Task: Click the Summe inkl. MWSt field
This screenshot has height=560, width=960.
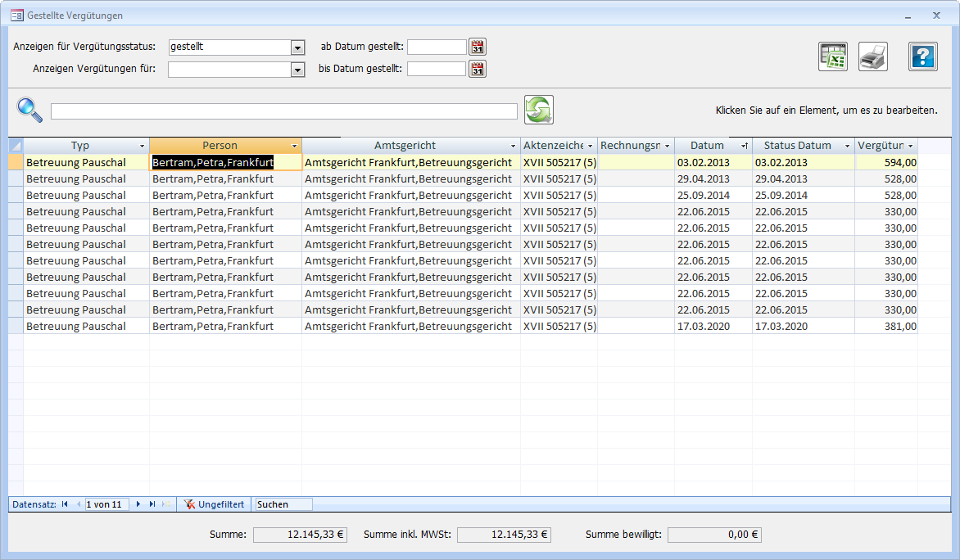Action: [x=504, y=535]
